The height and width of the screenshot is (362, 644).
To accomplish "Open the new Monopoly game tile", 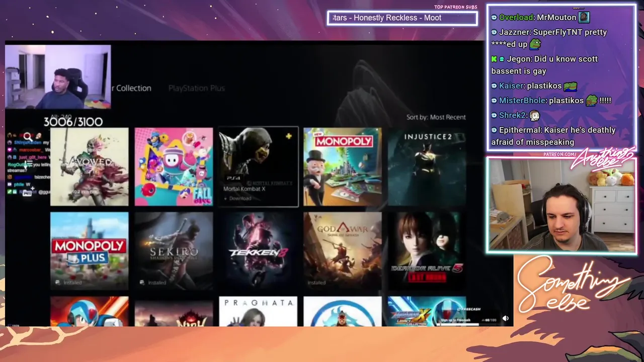I will click(x=343, y=166).
